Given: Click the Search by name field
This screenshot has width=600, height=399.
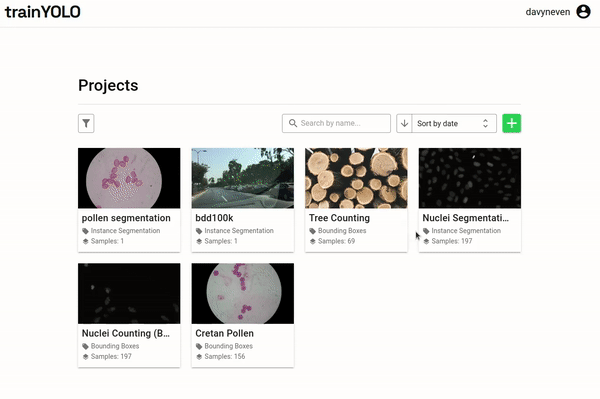Looking at the screenshot, I should coord(336,124).
